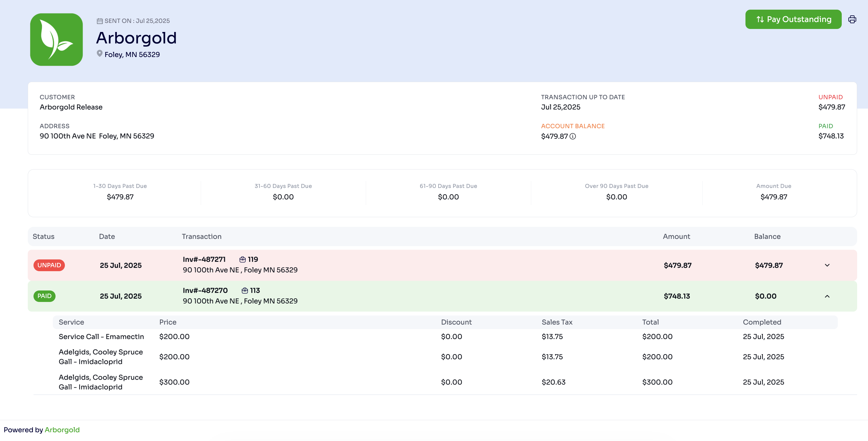This screenshot has height=441, width=868.
Task: Click Foley, MN 56329 under company name
Action: point(132,55)
